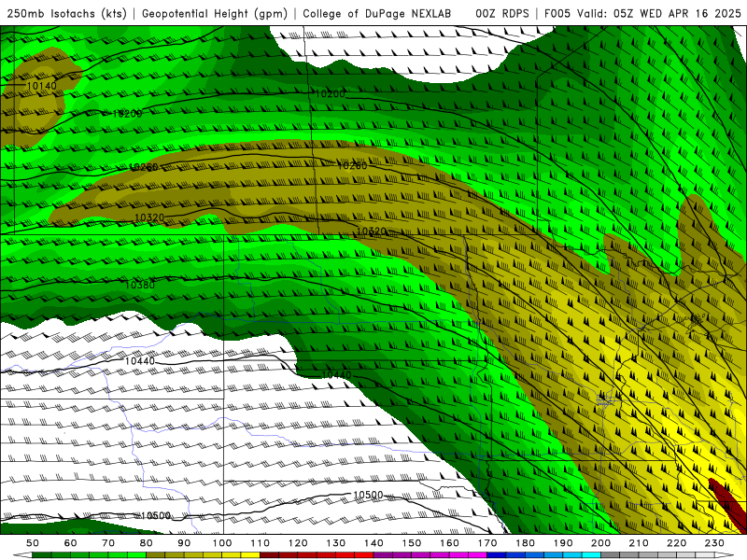
Task: Click the 120 label on the color scale
Action: tap(298, 543)
